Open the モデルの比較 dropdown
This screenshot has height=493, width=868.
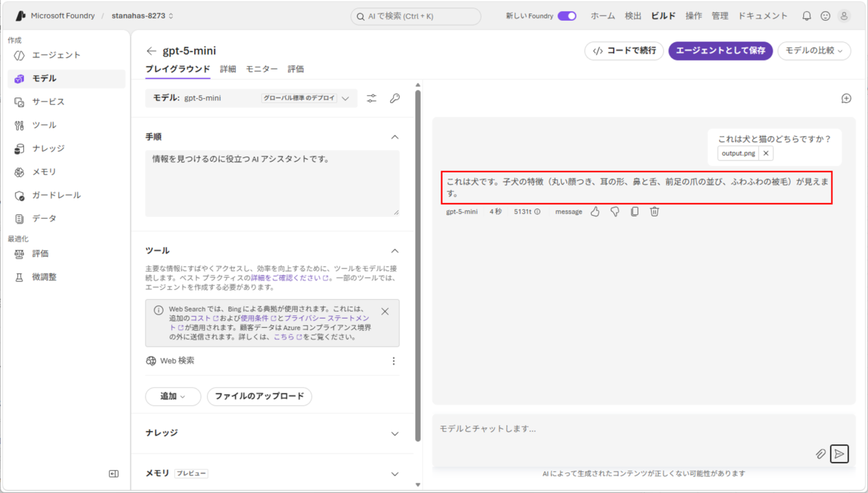click(814, 51)
